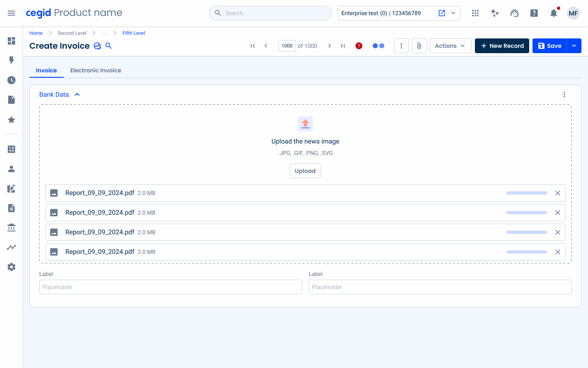Click the New Record button

point(502,46)
